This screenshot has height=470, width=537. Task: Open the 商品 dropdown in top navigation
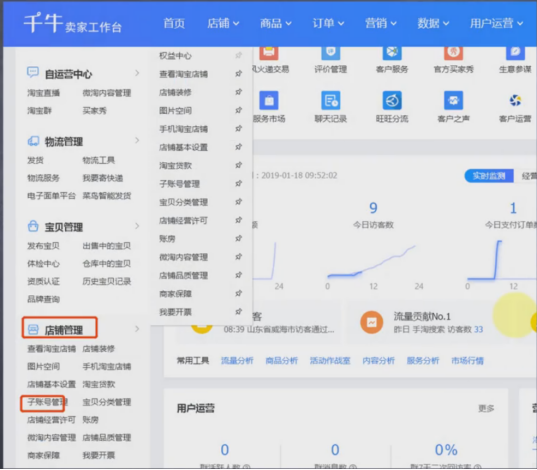[276, 23]
